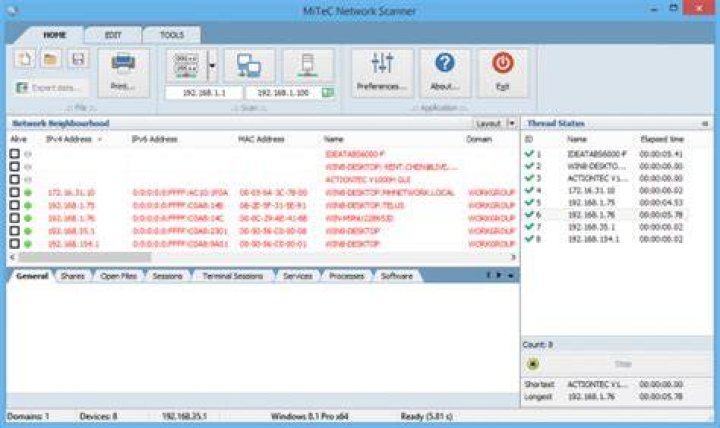Click the horizontal scrollbar thumb in device list

(84, 257)
